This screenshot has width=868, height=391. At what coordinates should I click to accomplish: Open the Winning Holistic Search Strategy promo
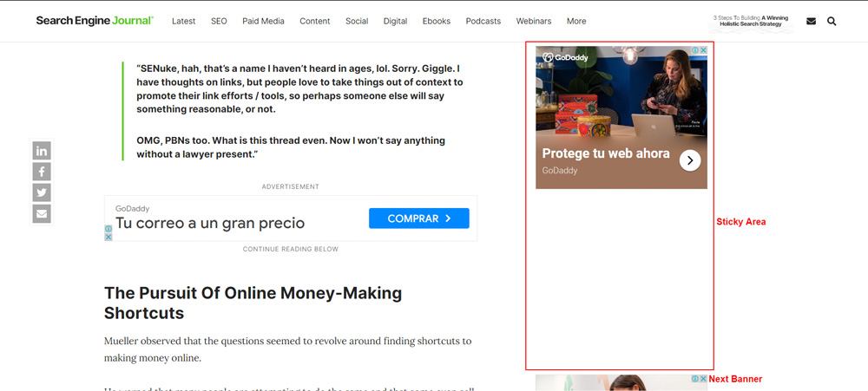click(751, 21)
